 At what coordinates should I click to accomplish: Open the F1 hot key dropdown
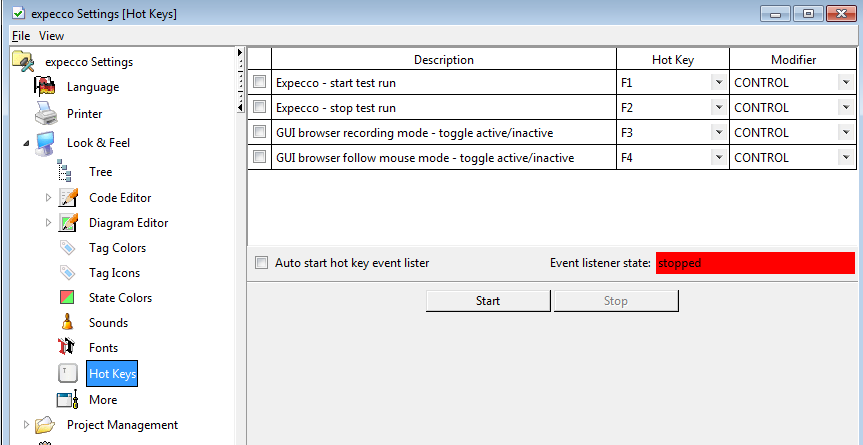718,83
